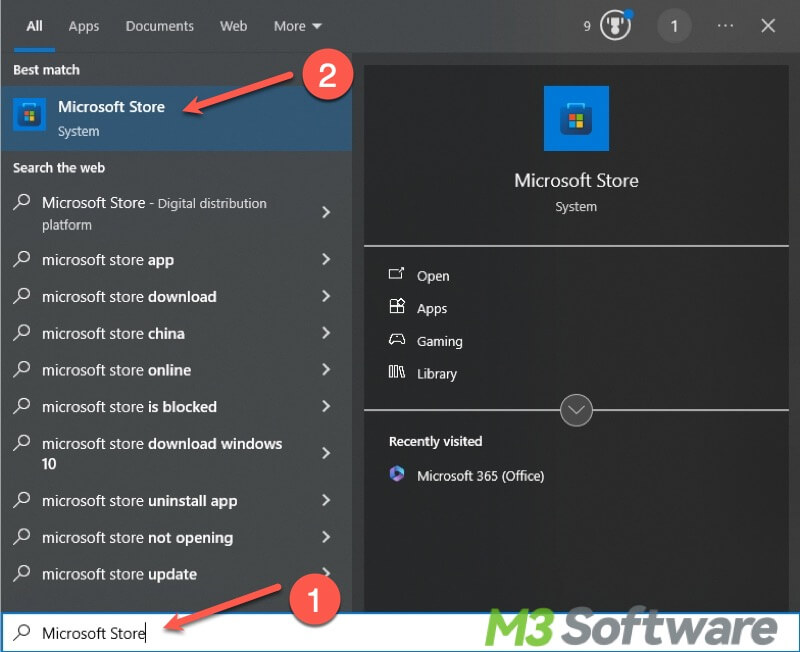Click search icon beside microsoft store china
The height and width of the screenshot is (652, 800).
pyautogui.click(x=21, y=333)
